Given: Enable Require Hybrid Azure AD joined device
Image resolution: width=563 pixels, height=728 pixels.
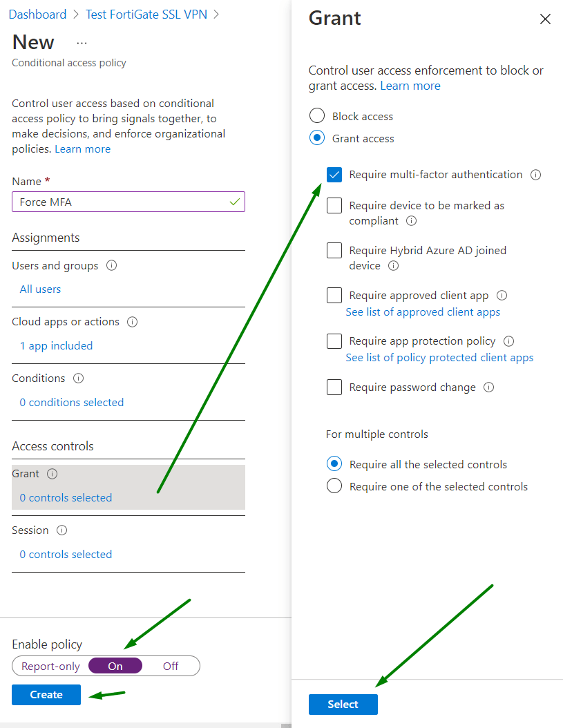Looking at the screenshot, I should click(334, 251).
